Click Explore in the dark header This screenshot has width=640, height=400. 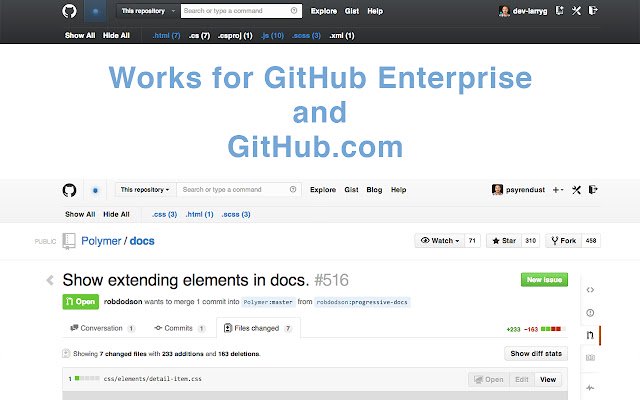324,11
